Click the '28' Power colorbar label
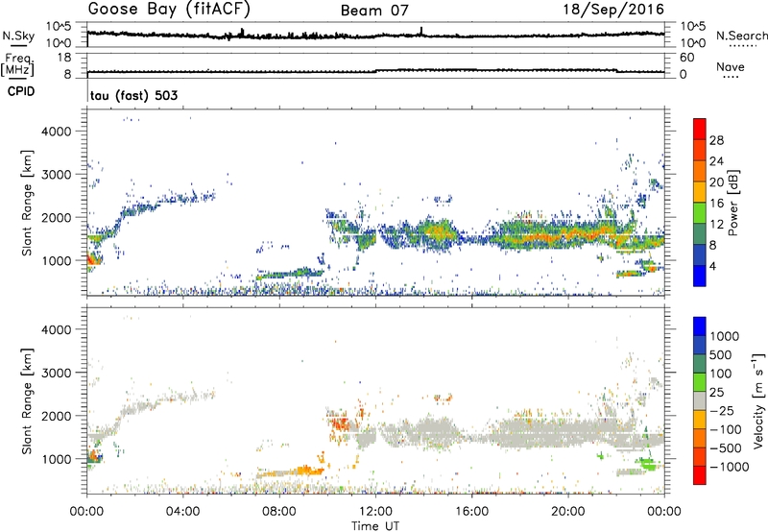768x532 pixels. [x=716, y=140]
